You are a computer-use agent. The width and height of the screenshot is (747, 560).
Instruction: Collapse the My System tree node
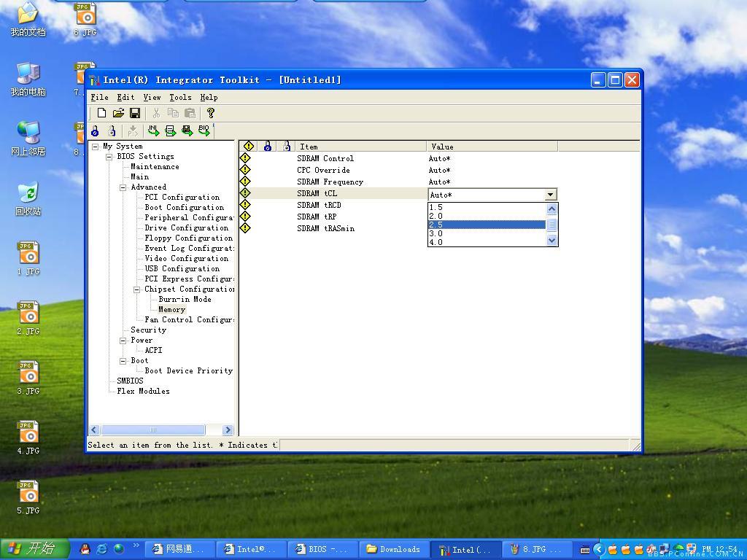tap(96, 146)
